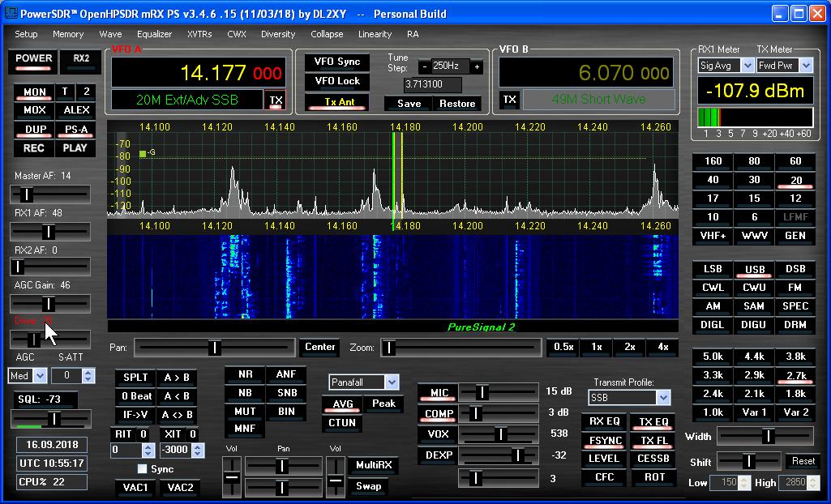This screenshot has width=831, height=504.
Task: Toggle the TX EQ button
Action: 653,422
